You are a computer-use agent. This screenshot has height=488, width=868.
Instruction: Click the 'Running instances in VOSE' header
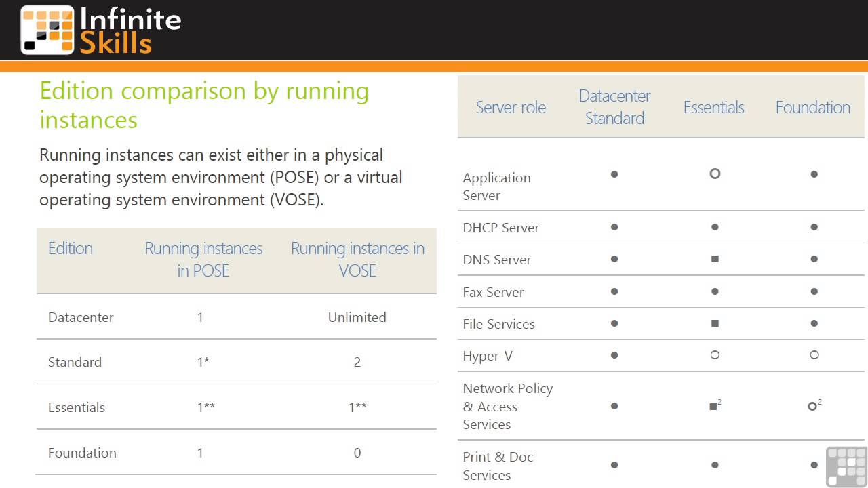coord(357,260)
